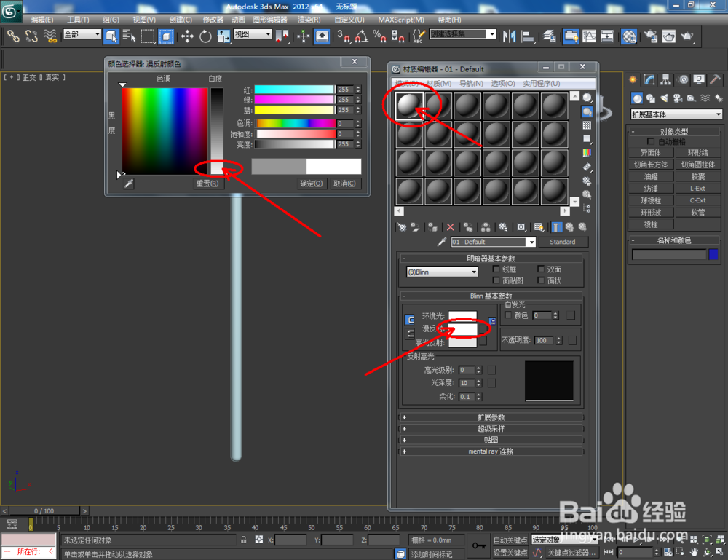Choose rectangular selection region tool
The image size is (728, 560).
tap(147, 36)
